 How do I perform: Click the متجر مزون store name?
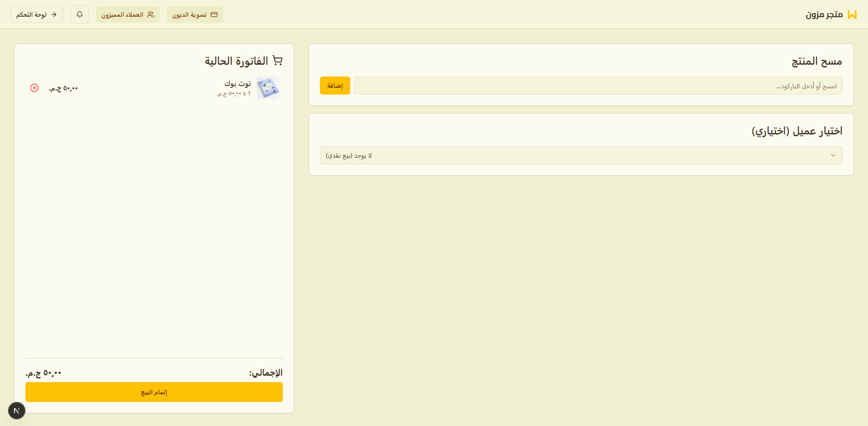click(824, 14)
